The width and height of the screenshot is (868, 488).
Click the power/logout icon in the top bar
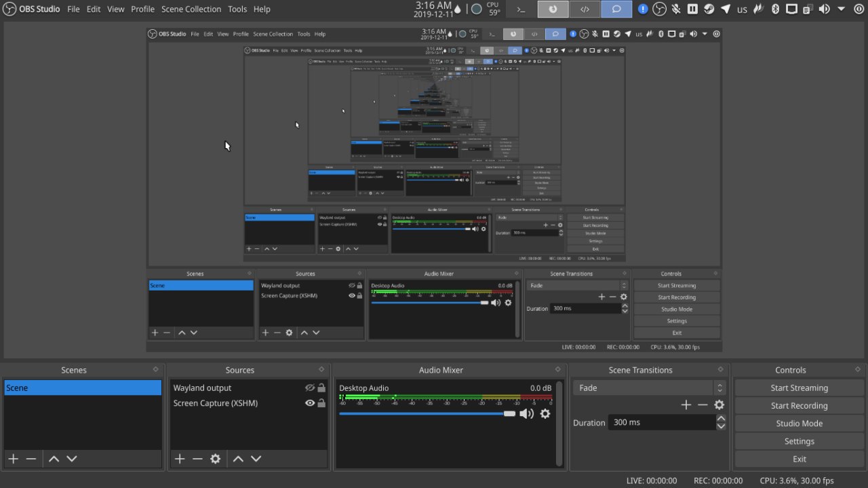click(x=858, y=9)
